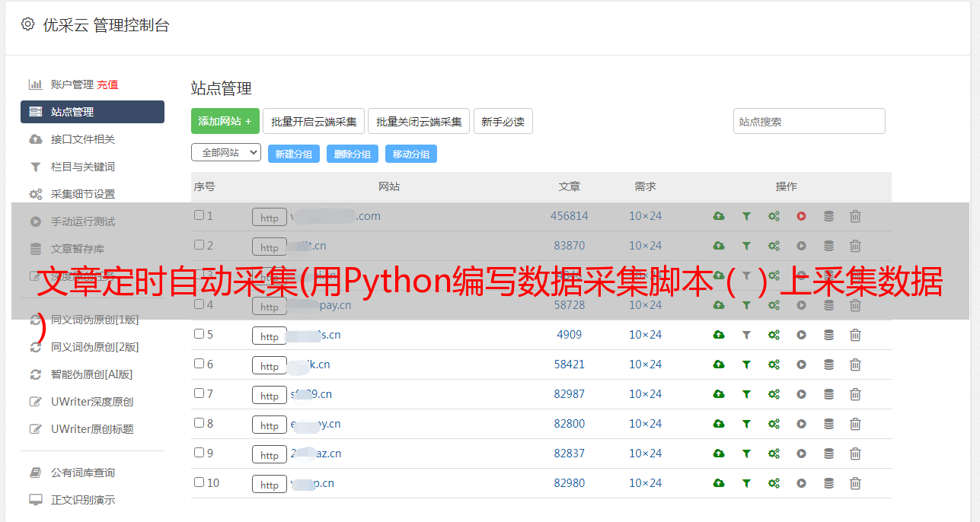Click the trash icon in row 10
The height and width of the screenshot is (522, 980).
tap(855, 483)
